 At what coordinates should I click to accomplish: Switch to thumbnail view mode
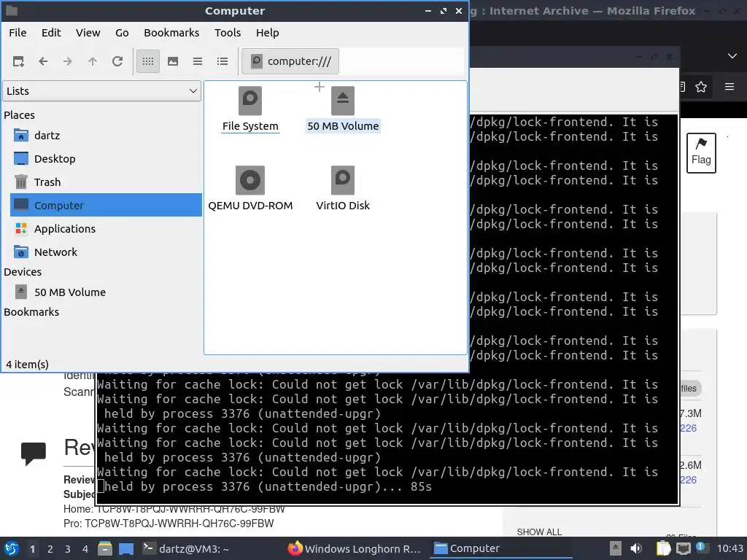point(173,61)
